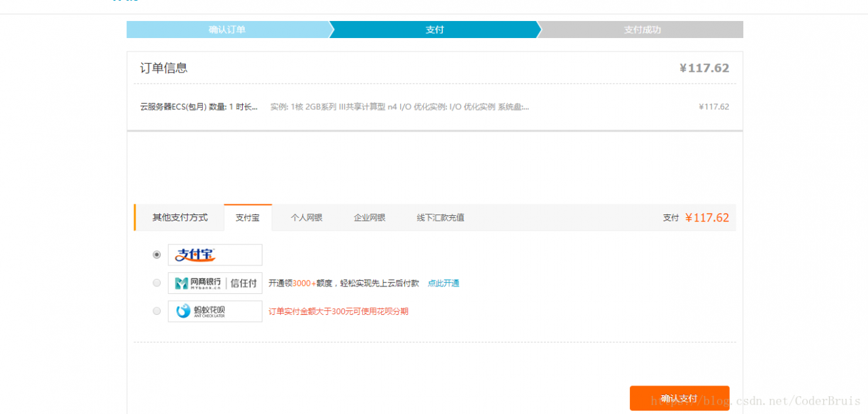Select the 网商银行 信任付 radio button
The image size is (868, 414).
tap(157, 283)
